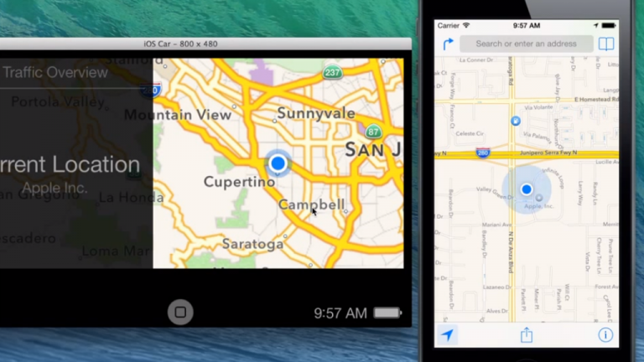Tap the Wi-Fi icon in iPhone status bar

(x=466, y=25)
